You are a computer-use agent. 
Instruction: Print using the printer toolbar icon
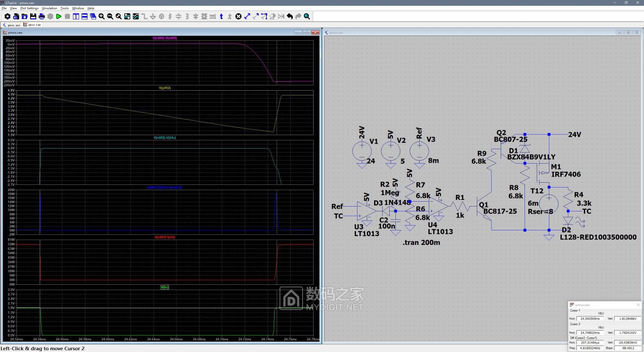pos(42,16)
